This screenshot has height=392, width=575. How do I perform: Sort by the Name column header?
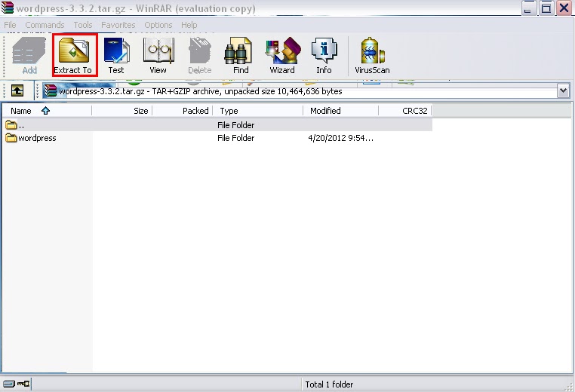click(47, 111)
